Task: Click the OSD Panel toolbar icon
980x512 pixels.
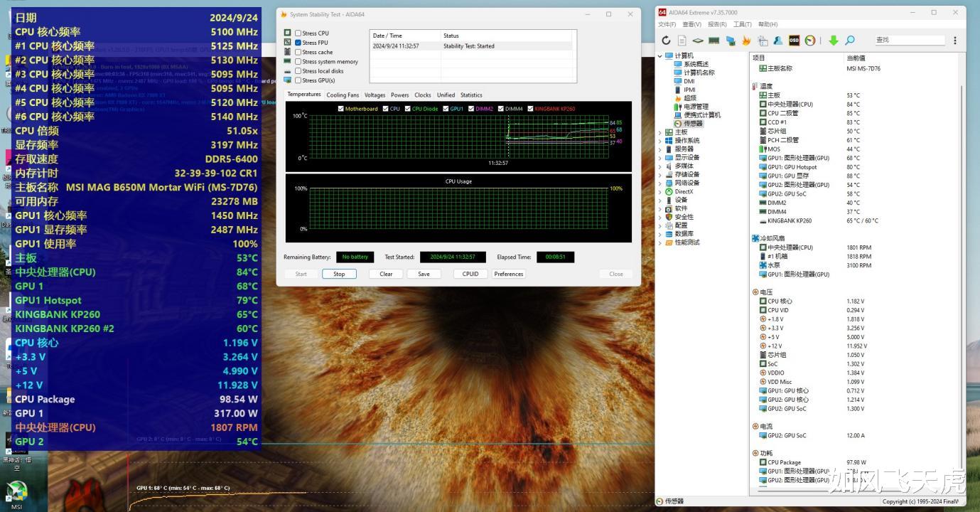Action: [x=795, y=41]
